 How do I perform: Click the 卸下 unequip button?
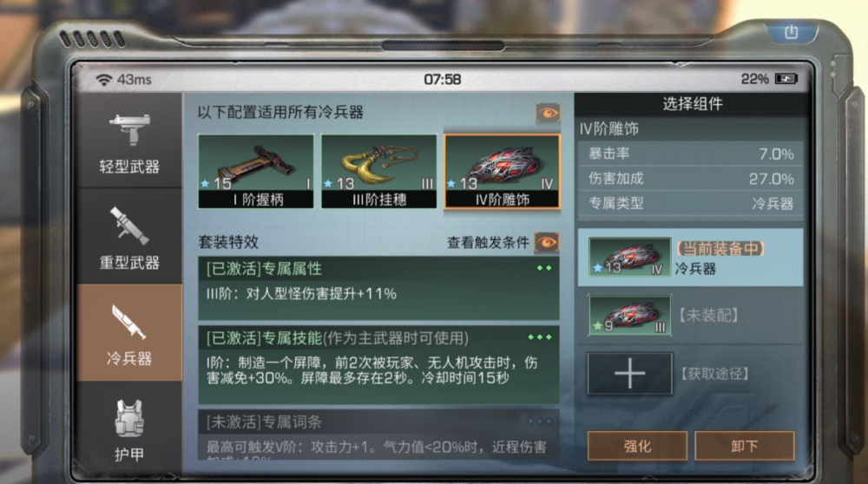point(745,446)
